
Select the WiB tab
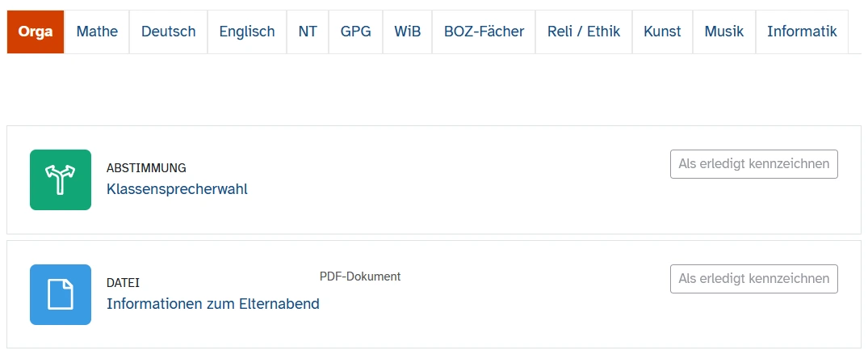coord(407,32)
